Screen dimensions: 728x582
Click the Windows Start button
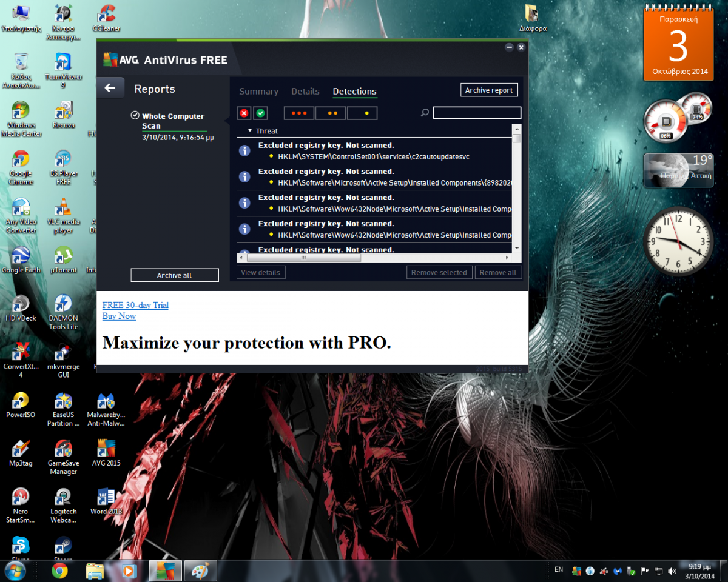tap(15, 570)
